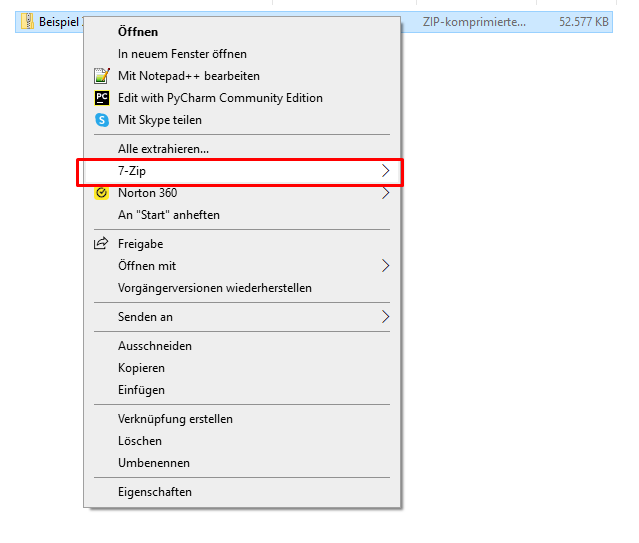This screenshot has width=639, height=543.
Task: Click the PyCharm icon in context menu
Action: [101, 98]
